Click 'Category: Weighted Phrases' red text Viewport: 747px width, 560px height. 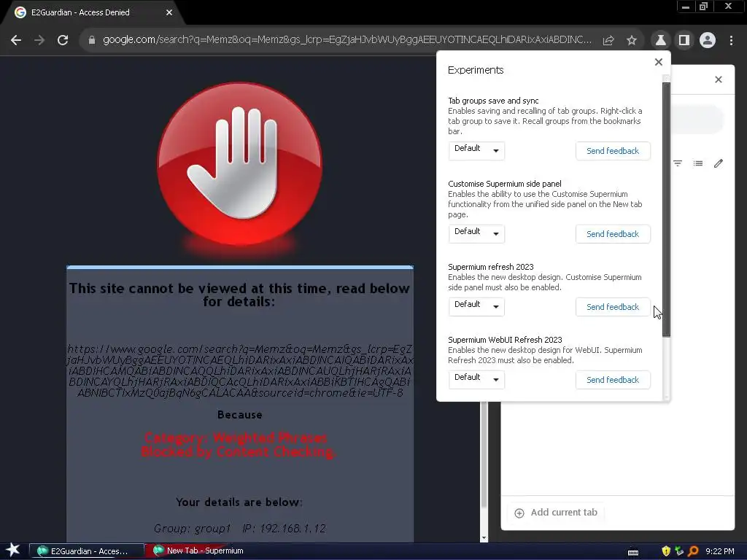[236, 437]
